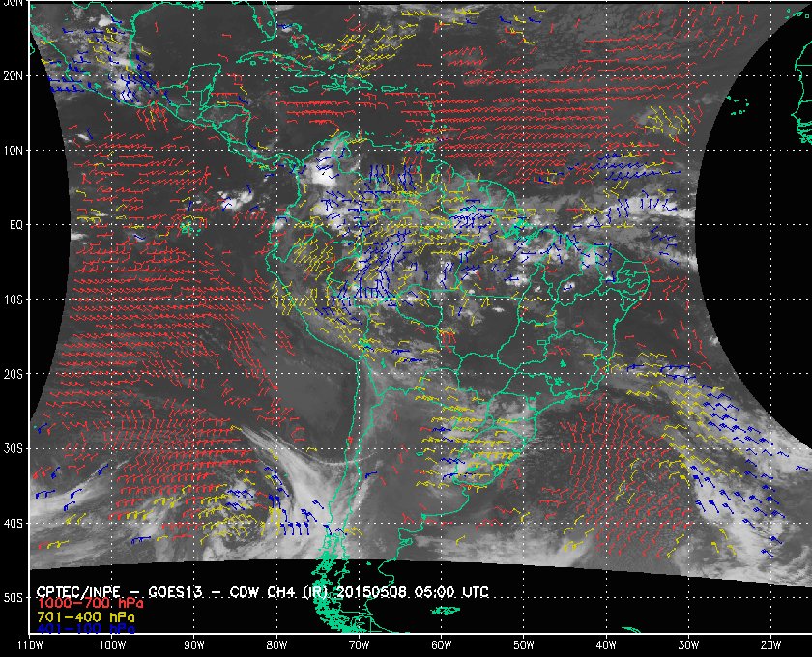The image size is (812, 657).
Task: Click the CPTEC/INPE GOES13 image title
Action: point(263,592)
